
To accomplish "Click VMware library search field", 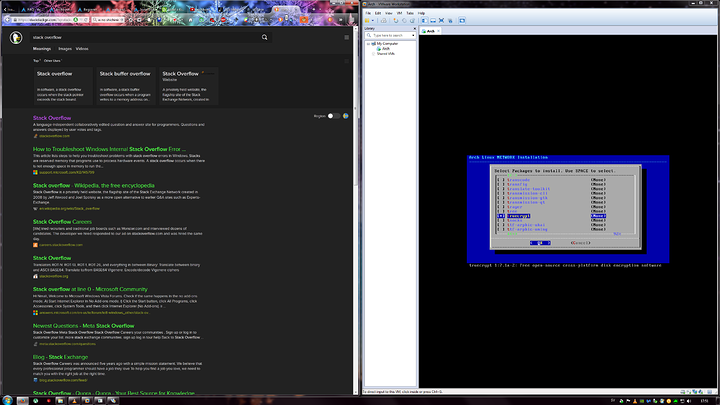I will coord(390,35).
